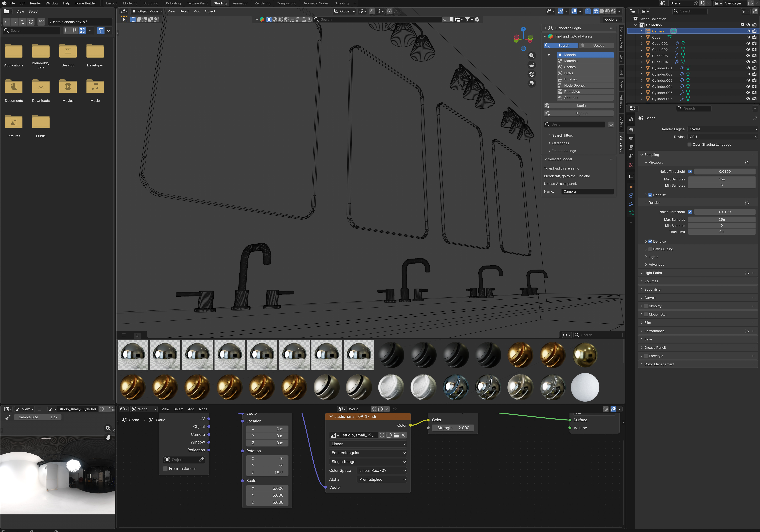The width and height of the screenshot is (760, 532).
Task: Toggle X-ray in the viewport header
Action: pyautogui.click(x=588, y=11)
